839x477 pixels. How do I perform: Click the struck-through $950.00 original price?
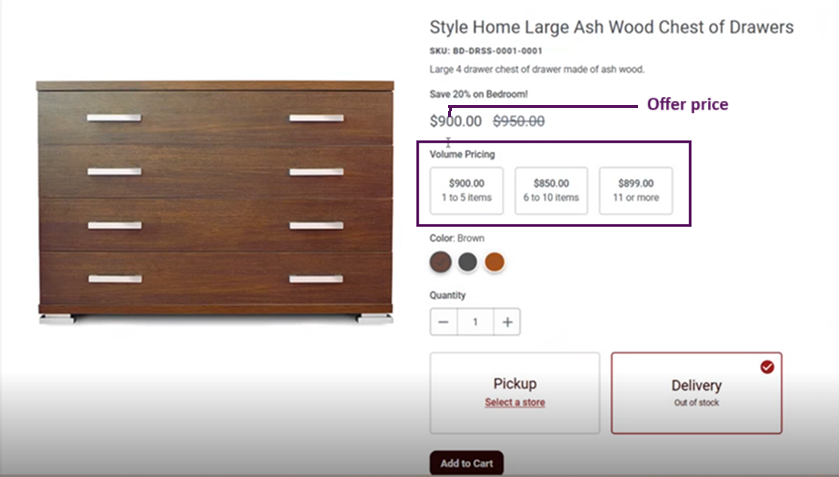pyautogui.click(x=519, y=121)
